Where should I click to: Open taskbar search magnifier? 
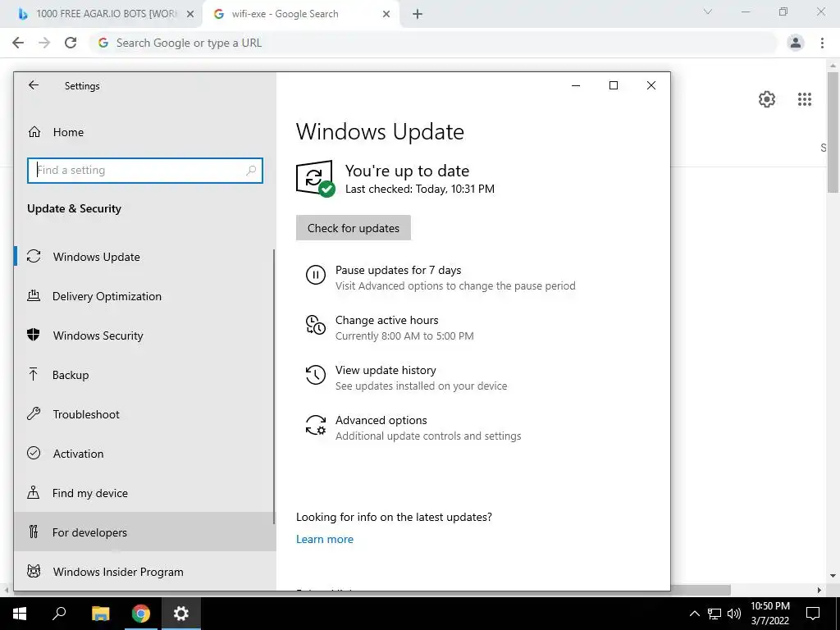pos(59,614)
